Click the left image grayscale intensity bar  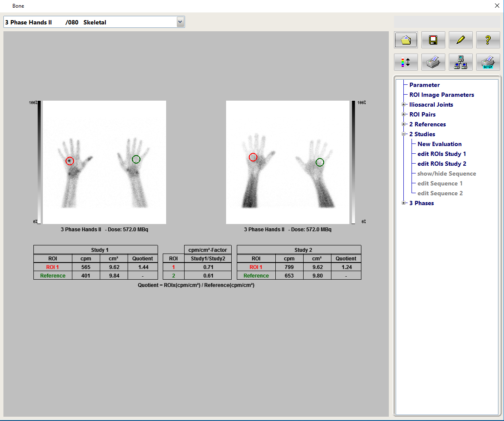click(x=39, y=162)
